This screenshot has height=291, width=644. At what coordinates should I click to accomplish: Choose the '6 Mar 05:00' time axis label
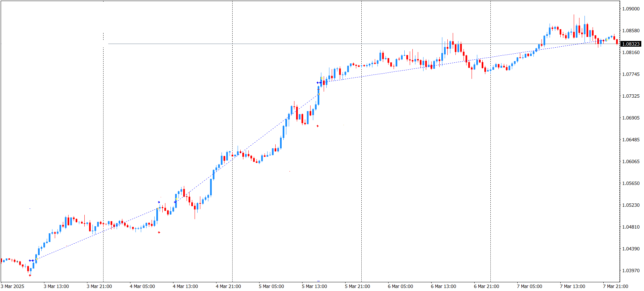[x=400, y=286]
